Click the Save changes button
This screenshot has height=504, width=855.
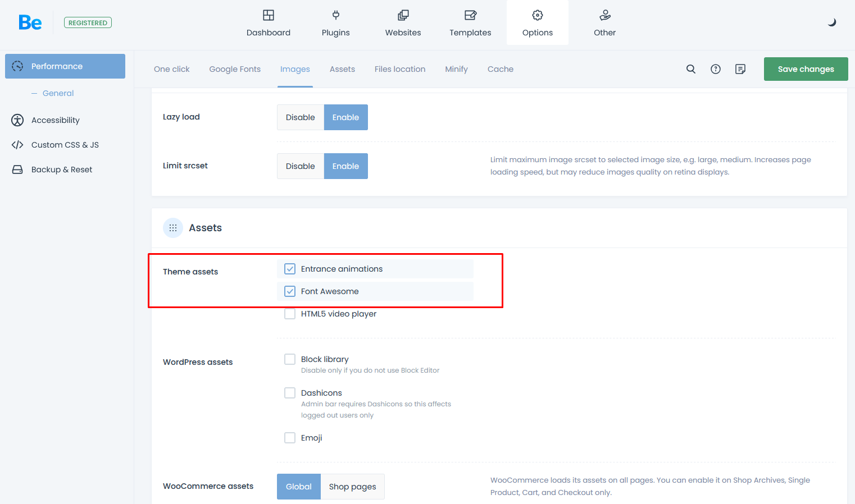click(806, 69)
